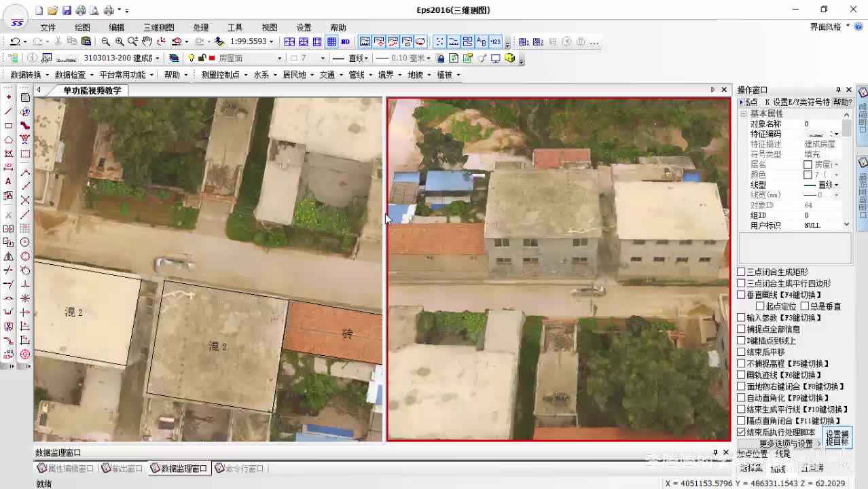Select the Pan hand tool
The image size is (868, 489).
tap(147, 41)
